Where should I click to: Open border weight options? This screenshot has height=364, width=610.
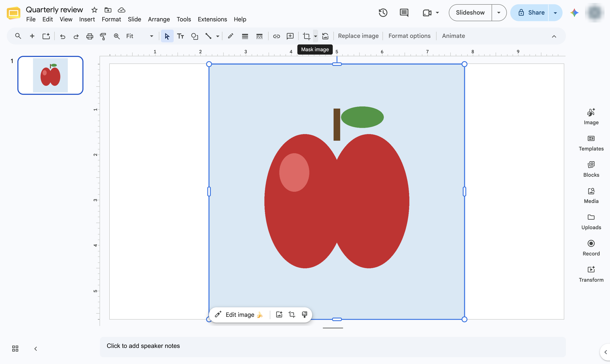[245, 36]
